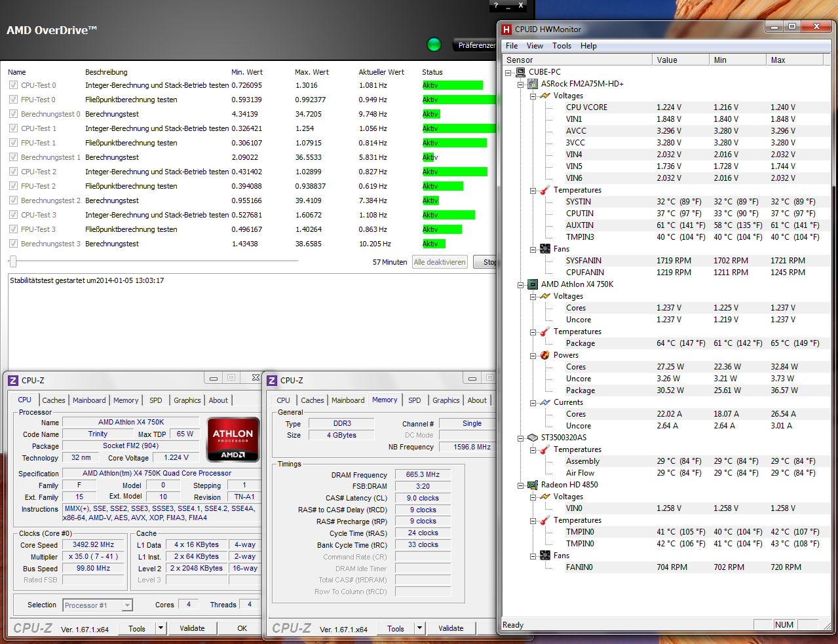
Task: Open the Processor #1 selection dropdown
Action: (127, 605)
